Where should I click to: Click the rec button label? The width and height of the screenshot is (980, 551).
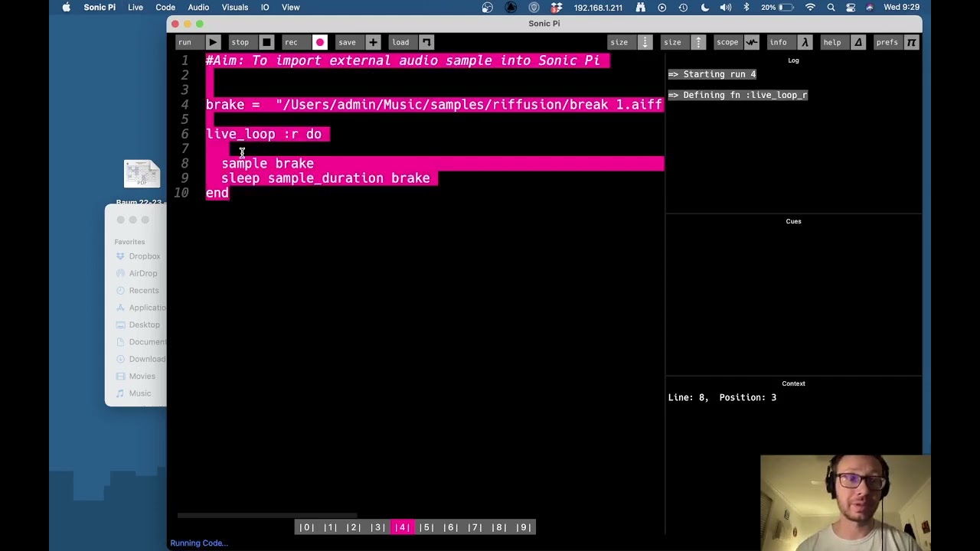(291, 42)
